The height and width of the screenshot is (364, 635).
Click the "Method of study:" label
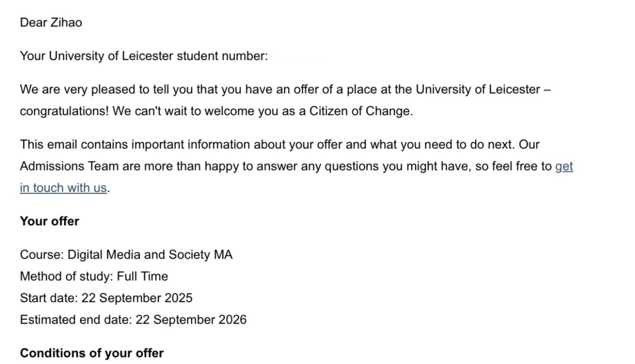pyautogui.click(x=66, y=276)
